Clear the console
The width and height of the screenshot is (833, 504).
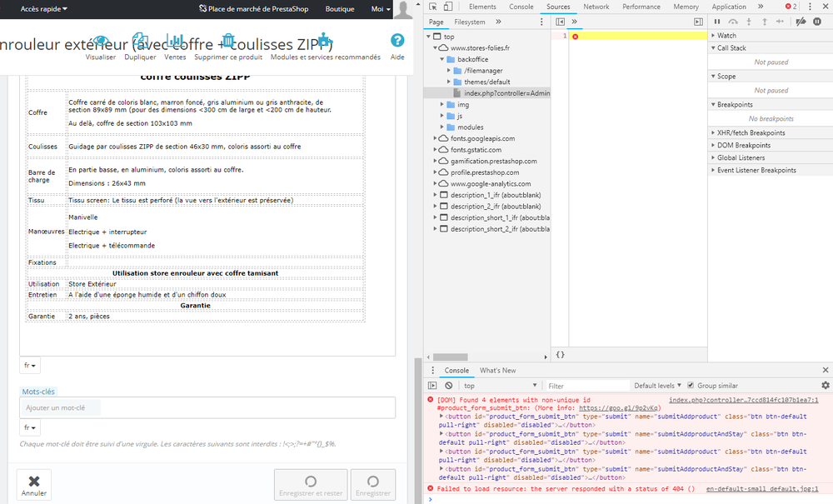[x=449, y=386]
